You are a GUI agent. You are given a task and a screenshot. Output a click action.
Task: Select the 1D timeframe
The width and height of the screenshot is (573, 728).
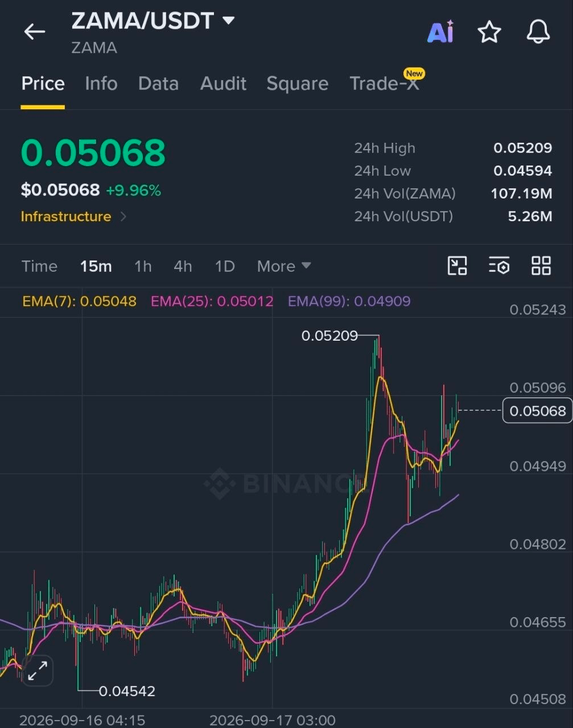pyautogui.click(x=225, y=266)
